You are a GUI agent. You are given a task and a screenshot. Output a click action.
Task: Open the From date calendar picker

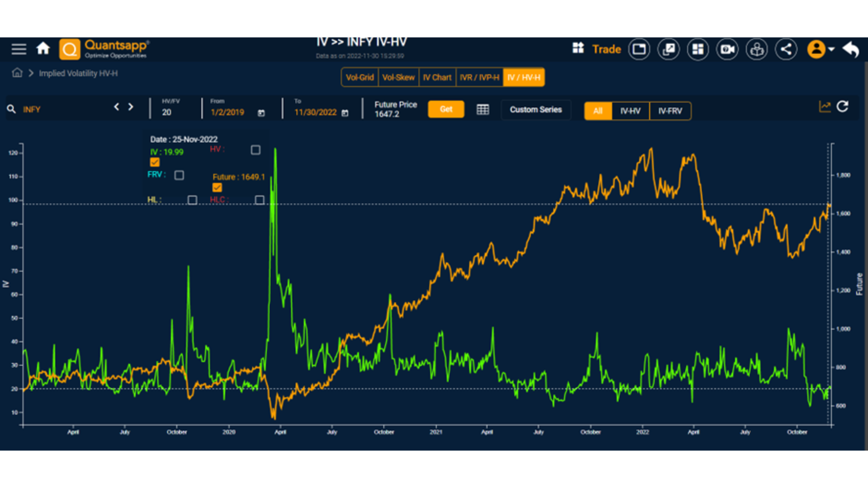click(261, 113)
